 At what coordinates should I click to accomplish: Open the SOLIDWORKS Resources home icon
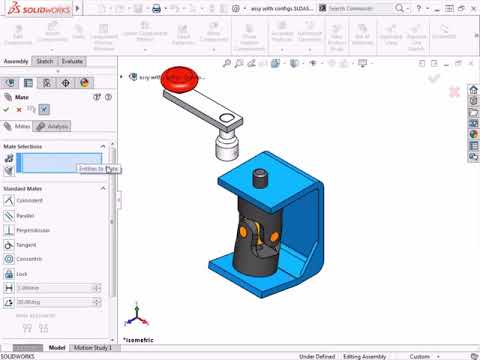(x=473, y=89)
